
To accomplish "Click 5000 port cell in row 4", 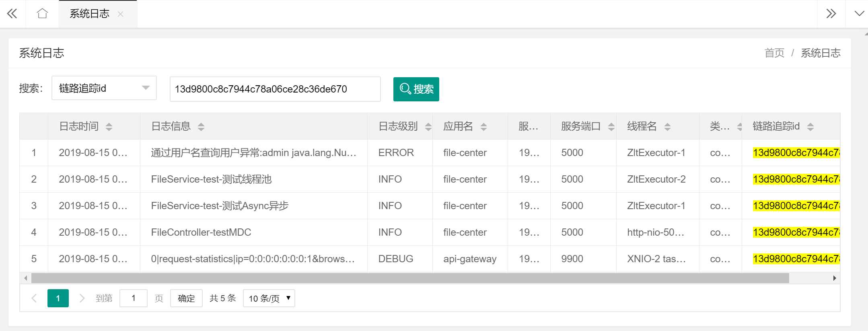I will pyautogui.click(x=583, y=232).
